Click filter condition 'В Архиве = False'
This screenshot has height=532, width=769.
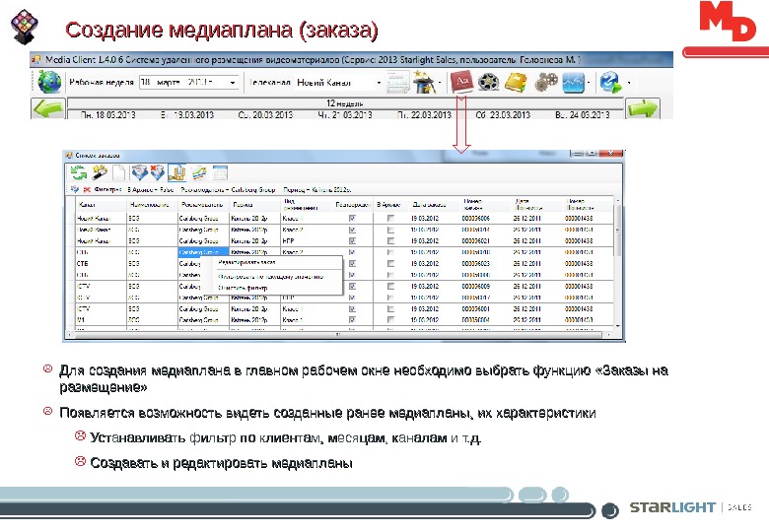point(151,189)
